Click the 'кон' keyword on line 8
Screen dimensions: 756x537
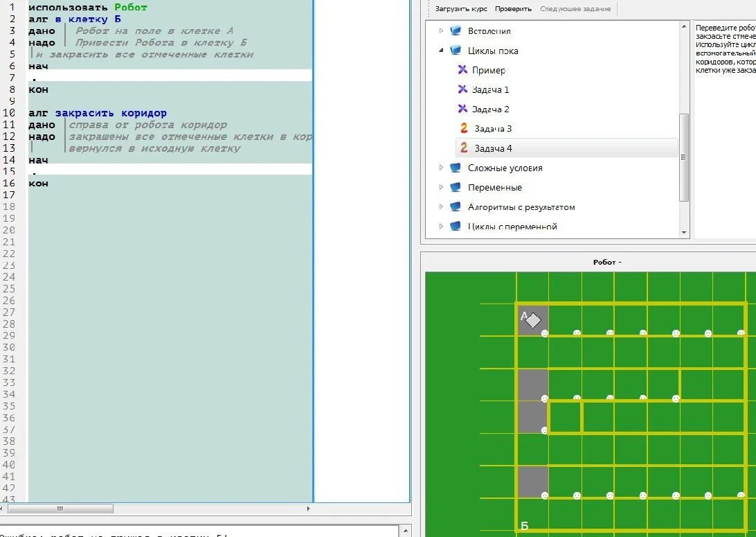pos(38,89)
